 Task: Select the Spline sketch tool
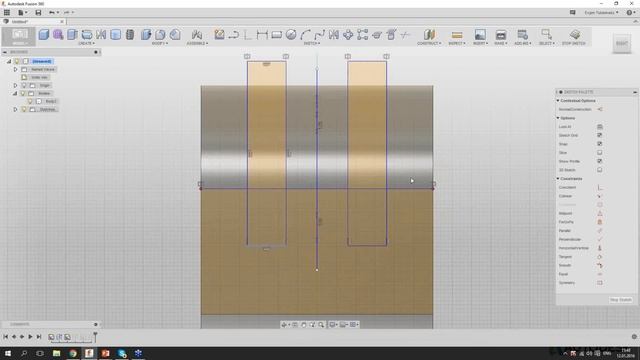pyautogui.click(x=320, y=35)
